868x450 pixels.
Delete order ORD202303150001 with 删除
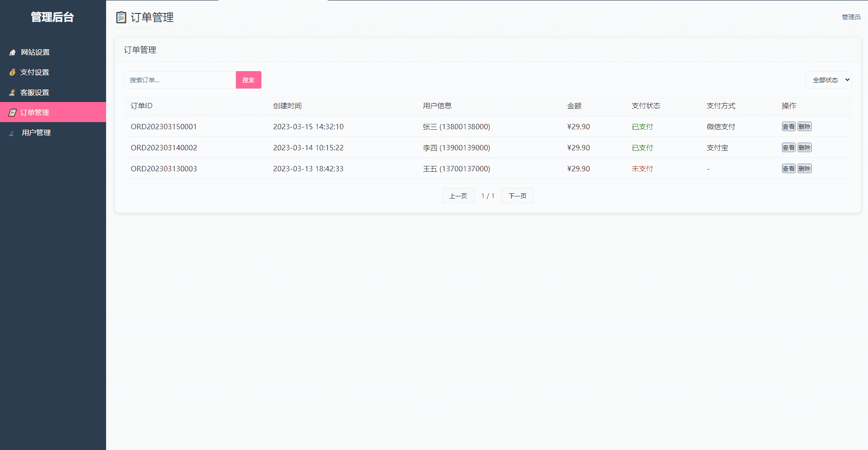tap(804, 127)
